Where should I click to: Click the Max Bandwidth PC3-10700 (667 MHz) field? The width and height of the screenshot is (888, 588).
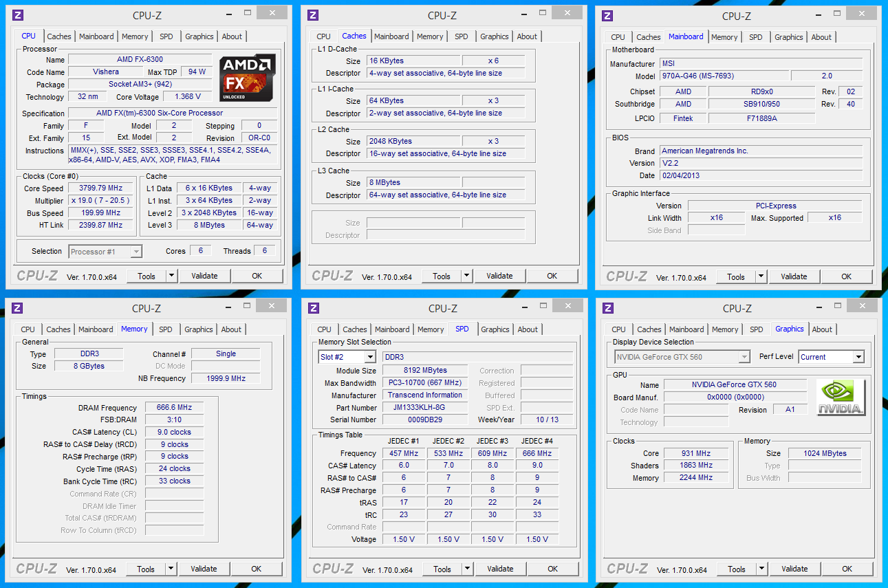pos(424,382)
